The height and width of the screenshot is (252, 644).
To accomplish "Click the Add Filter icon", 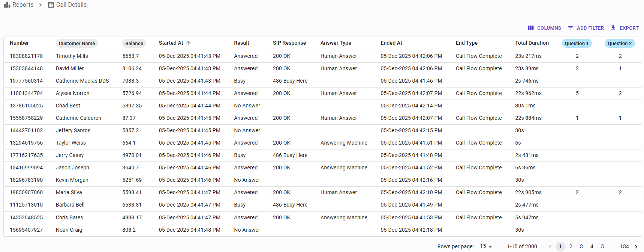I will [571, 28].
